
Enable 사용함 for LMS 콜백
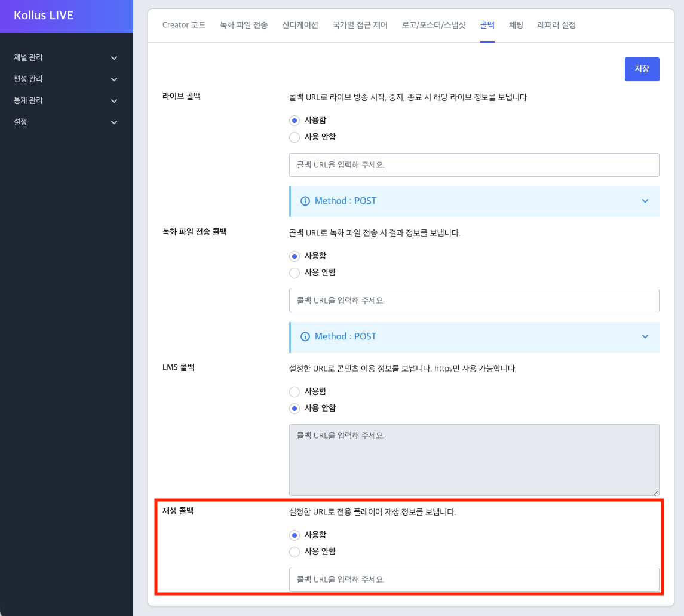(295, 391)
